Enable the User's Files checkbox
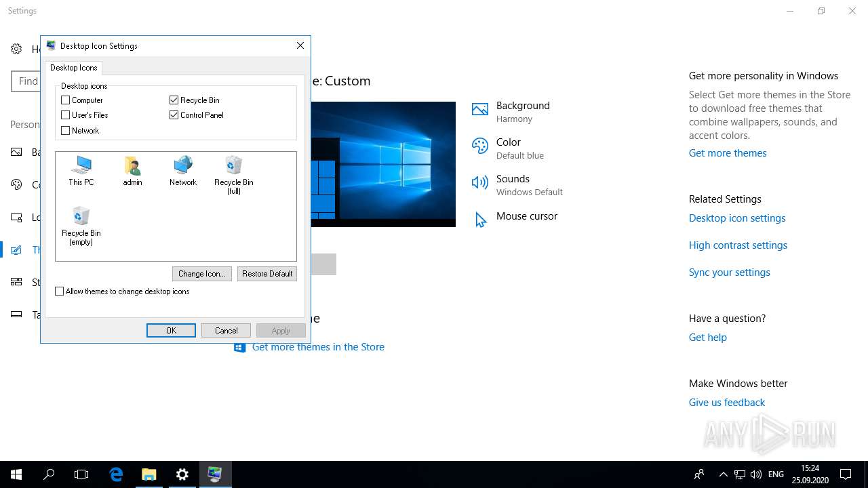This screenshot has height=488, width=868. tap(66, 115)
